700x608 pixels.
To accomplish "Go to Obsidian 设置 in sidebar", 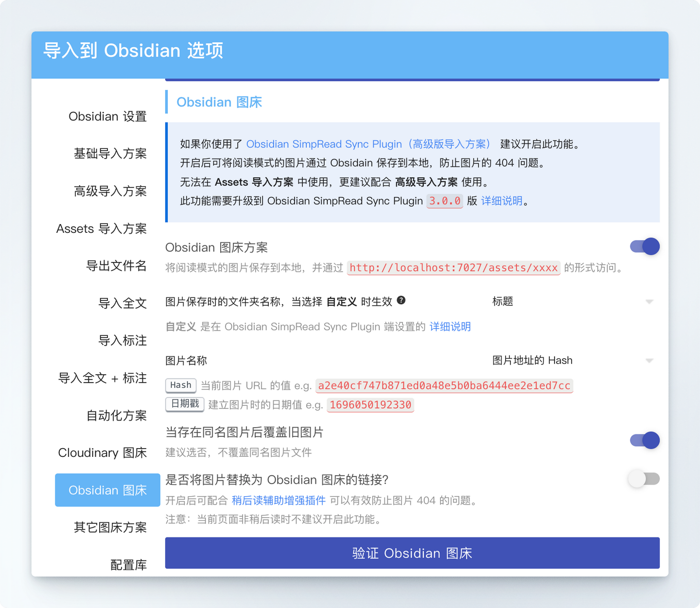I will 107,117.
